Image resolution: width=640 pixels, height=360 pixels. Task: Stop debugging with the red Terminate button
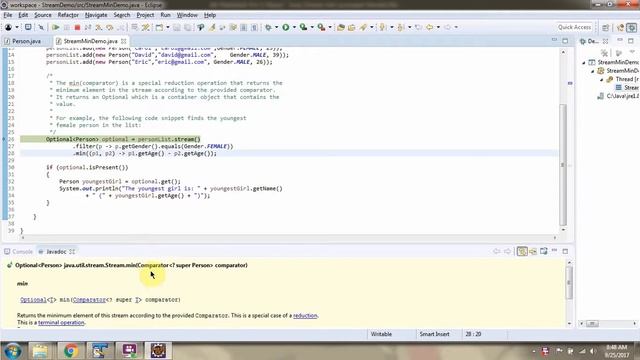(x=77, y=27)
